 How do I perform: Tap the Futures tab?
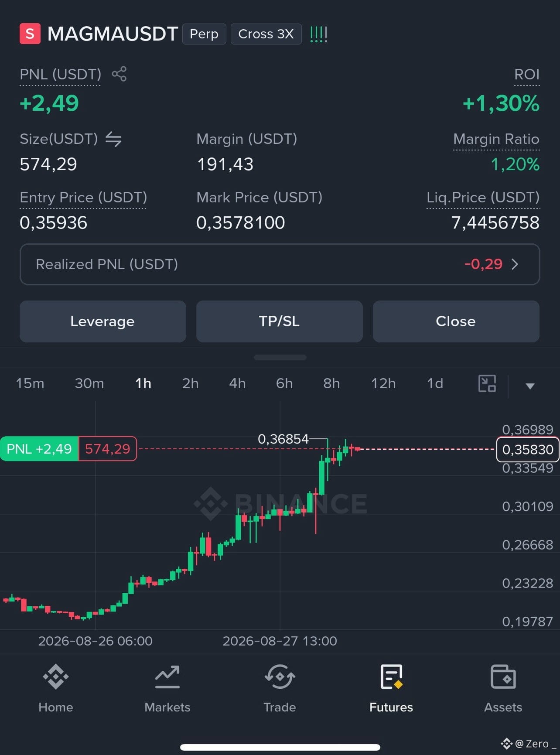pos(391,688)
